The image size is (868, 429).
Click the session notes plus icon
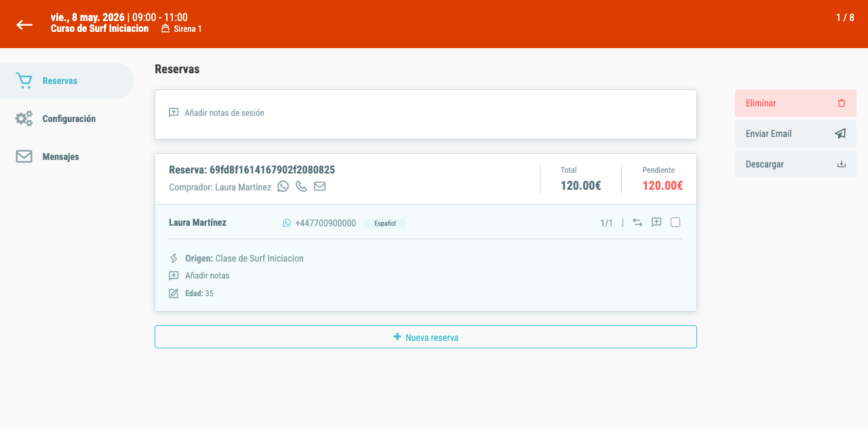coord(174,113)
